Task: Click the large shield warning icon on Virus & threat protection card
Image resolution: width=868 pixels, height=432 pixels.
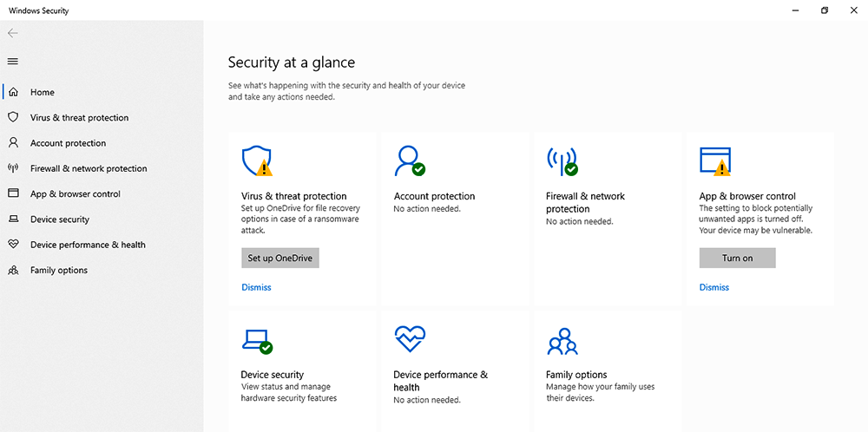Action: tap(258, 161)
